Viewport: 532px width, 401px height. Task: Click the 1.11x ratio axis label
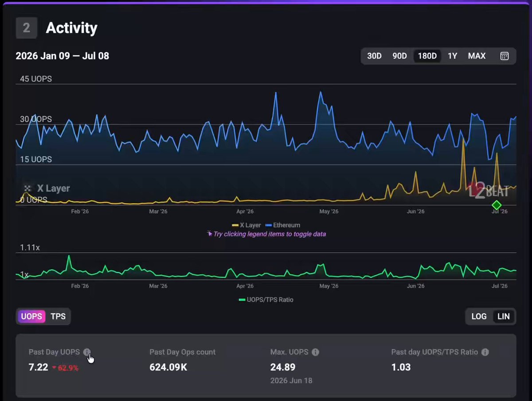[30, 248]
